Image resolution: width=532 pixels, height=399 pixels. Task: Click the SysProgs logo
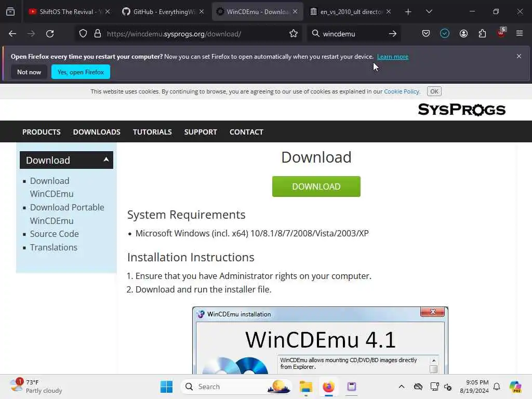(462, 109)
